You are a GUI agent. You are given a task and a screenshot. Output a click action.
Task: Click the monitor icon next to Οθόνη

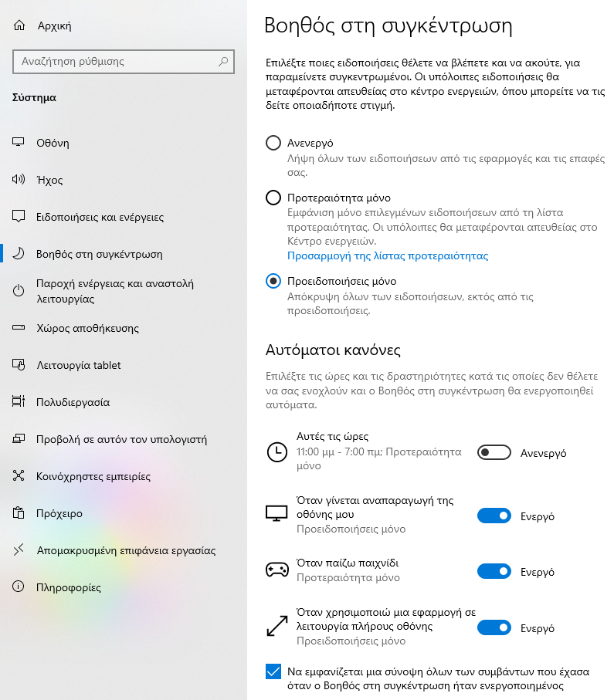[x=19, y=143]
